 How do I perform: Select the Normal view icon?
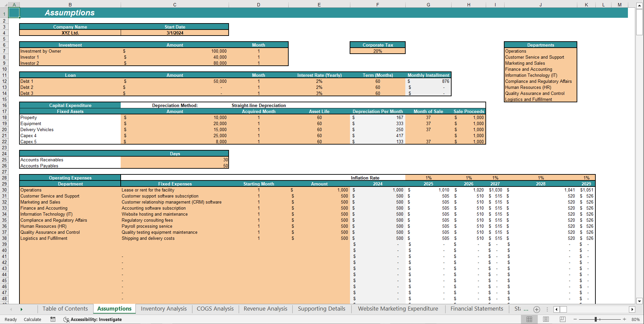tap(530, 319)
